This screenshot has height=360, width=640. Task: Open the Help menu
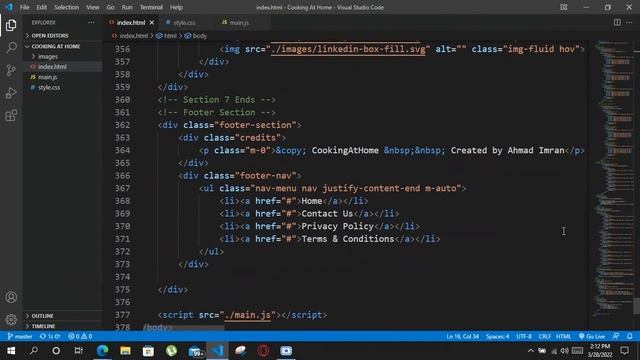click(176, 7)
